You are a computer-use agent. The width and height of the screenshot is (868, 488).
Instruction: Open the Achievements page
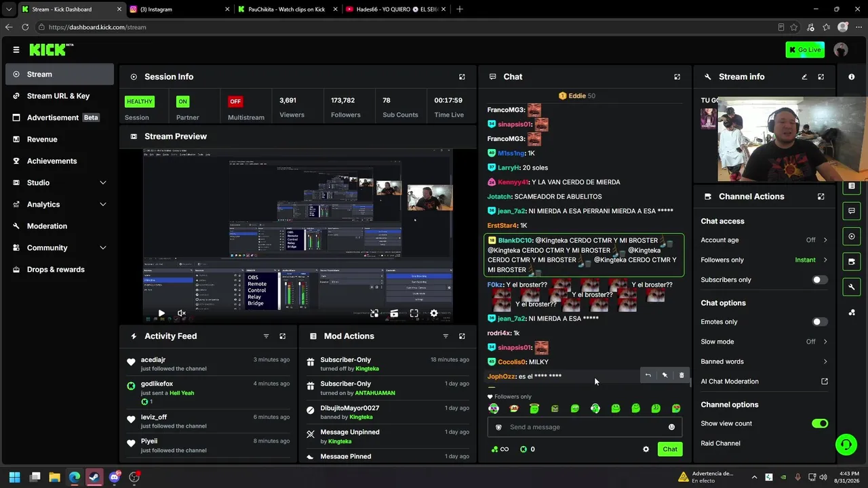(60, 161)
